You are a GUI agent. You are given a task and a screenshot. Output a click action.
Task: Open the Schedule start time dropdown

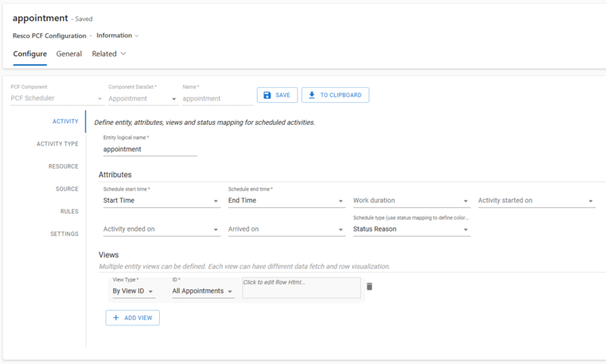[x=161, y=201]
